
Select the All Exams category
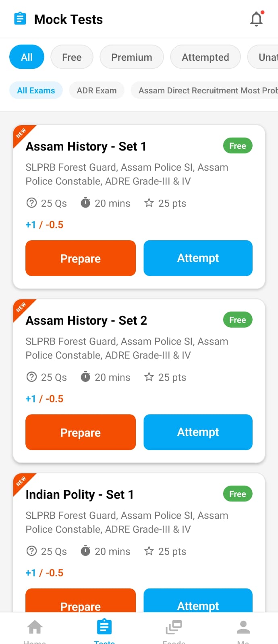pos(36,91)
